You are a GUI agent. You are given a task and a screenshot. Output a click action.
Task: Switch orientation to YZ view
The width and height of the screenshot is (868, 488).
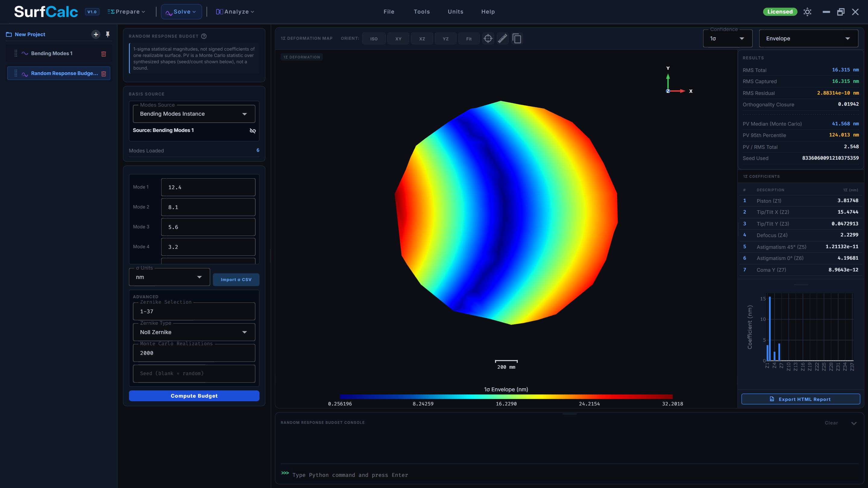pos(445,39)
